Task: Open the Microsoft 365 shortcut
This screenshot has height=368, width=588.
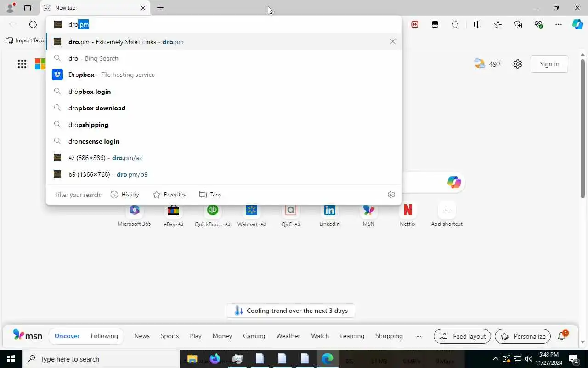Action: pos(134,215)
